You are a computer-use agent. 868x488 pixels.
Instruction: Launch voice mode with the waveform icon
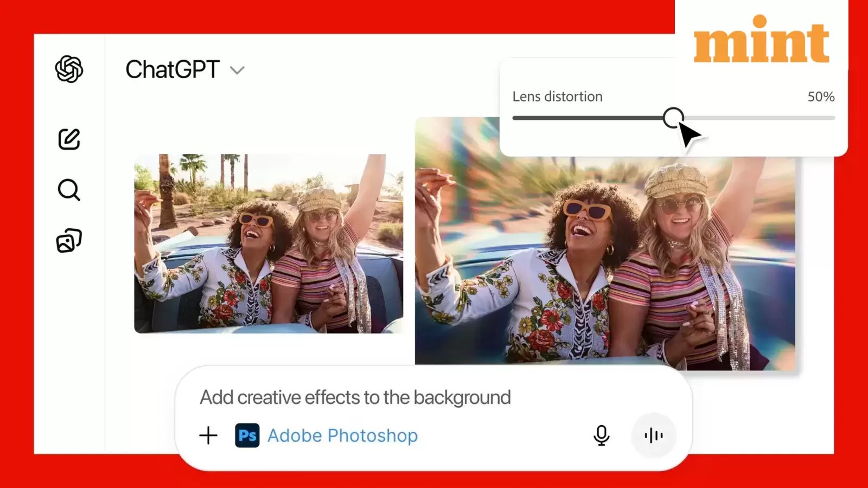[654, 435]
